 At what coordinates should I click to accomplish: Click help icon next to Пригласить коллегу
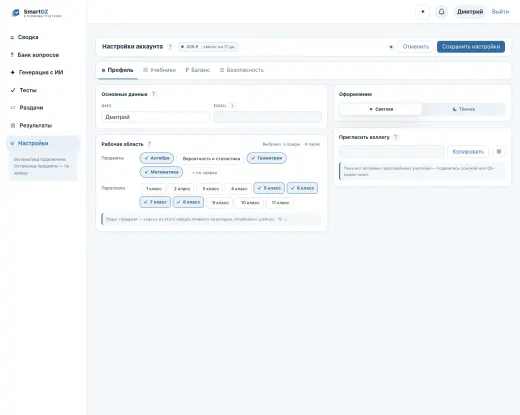(x=396, y=137)
